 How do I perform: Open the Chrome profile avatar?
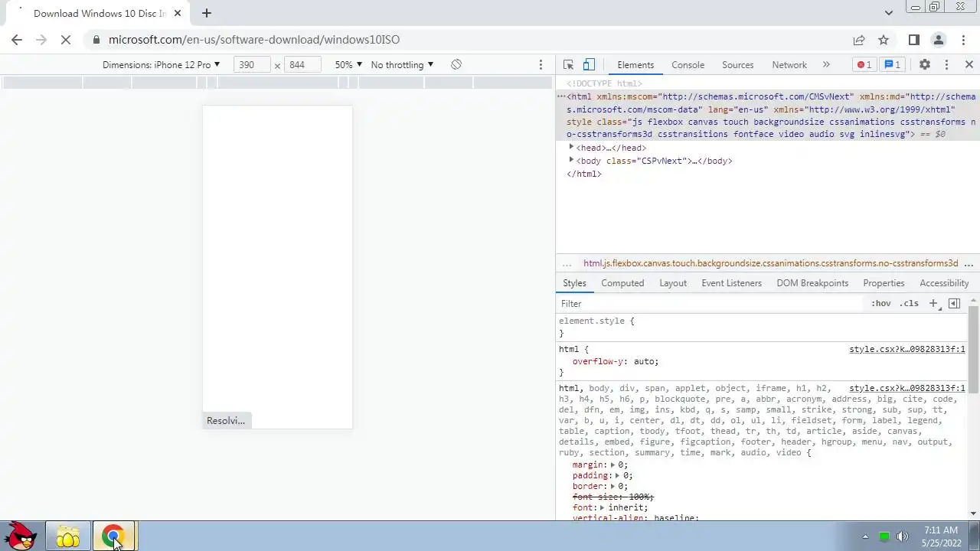(938, 40)
